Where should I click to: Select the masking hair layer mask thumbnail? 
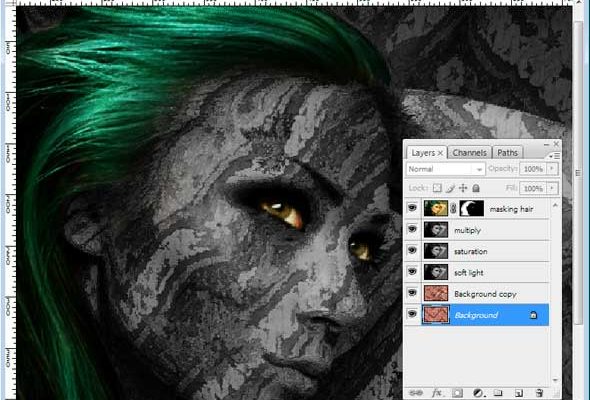click(471, 208)
